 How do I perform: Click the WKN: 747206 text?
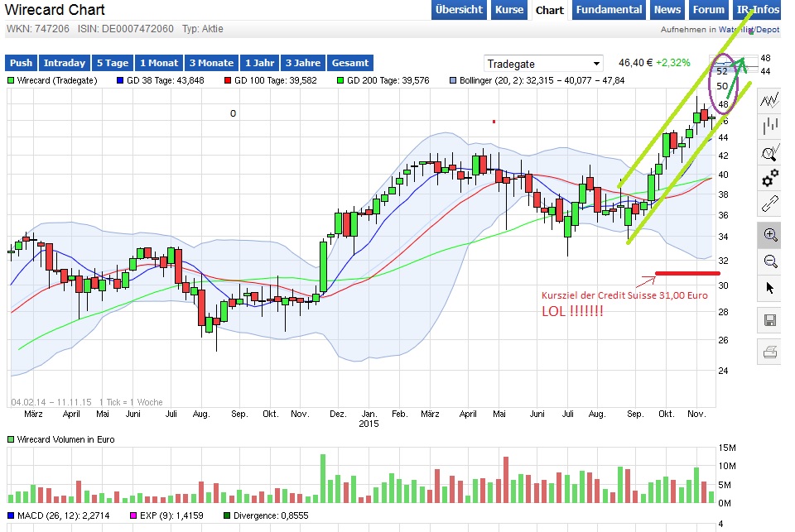point(37,29)
